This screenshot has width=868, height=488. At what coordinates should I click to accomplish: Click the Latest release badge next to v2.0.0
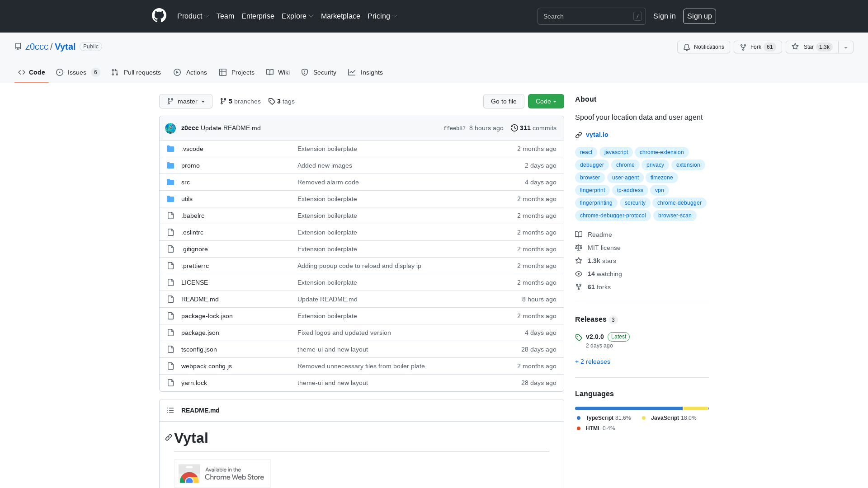coord(618,337)
